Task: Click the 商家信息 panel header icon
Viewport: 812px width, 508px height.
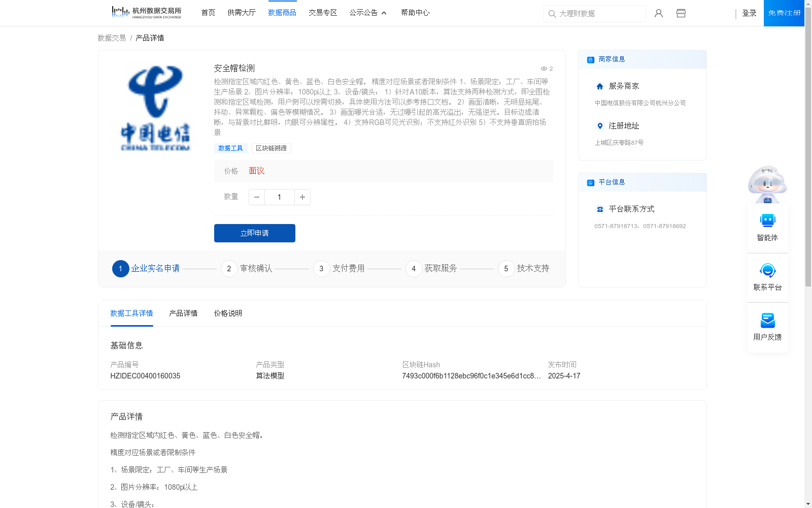Action: [x=591, y=59]
